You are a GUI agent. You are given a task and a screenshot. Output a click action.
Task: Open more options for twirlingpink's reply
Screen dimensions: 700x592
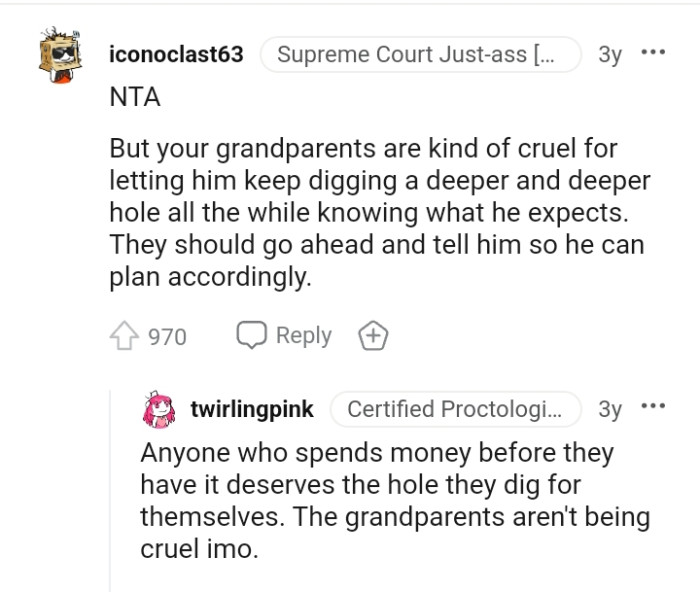[x=653, y=406]
